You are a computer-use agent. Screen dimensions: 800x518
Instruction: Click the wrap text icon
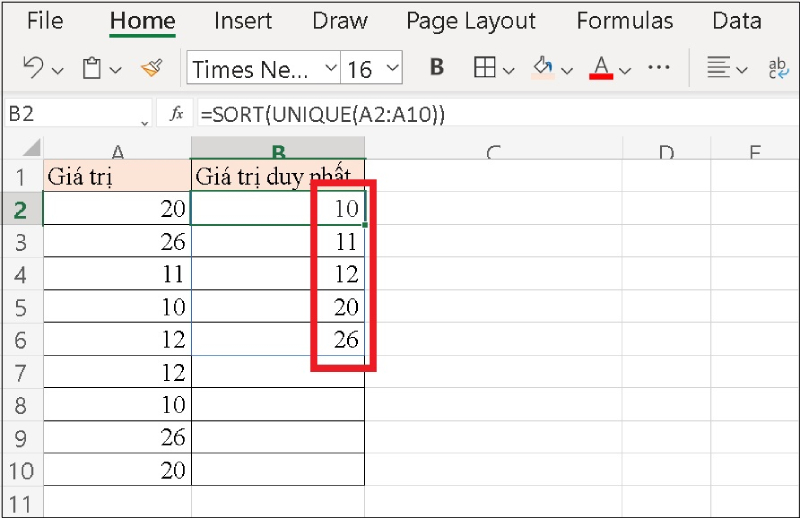click(x=778, y=68)
